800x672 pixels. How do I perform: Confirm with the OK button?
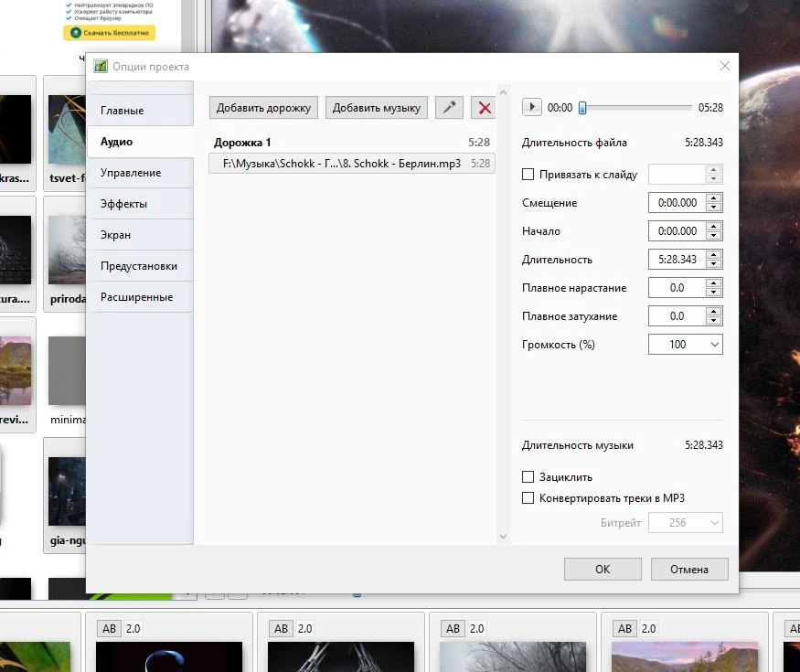click(x=603, y=569)
